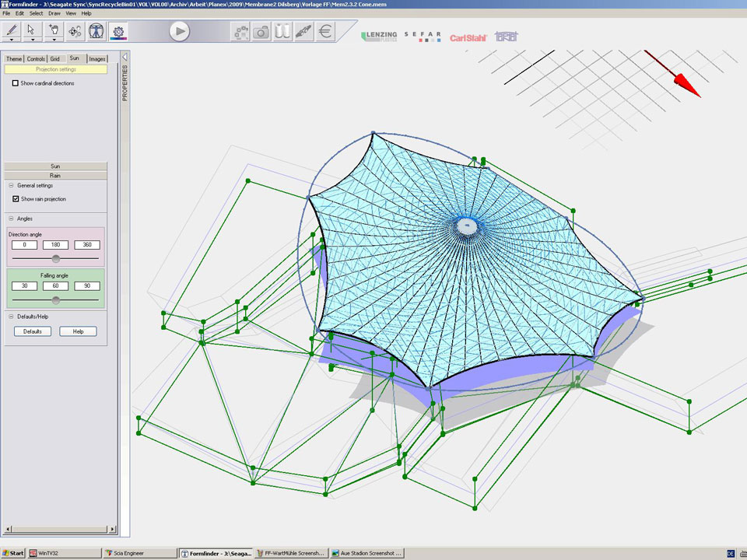Open the Euro cost icon
The image size is (747, 560).
[325, 32]
